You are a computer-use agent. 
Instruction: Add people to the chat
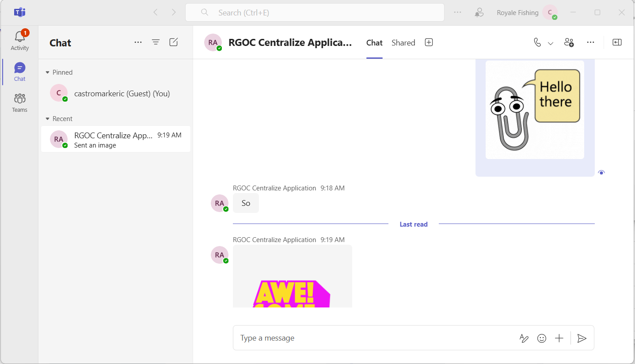[x=569, y=42]
